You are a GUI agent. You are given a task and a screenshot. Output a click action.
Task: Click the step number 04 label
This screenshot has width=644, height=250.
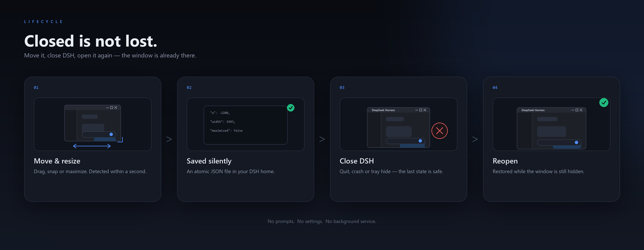tap(495, 87)
